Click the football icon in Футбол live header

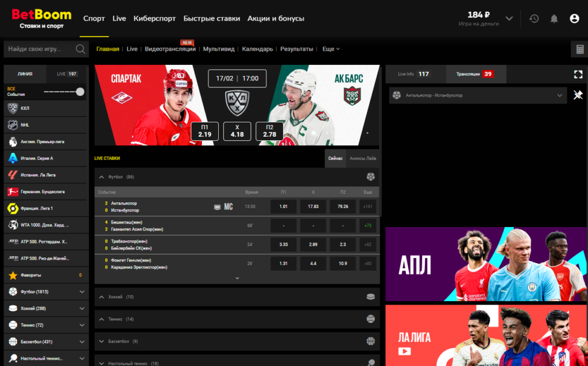(x=370, y=177)
